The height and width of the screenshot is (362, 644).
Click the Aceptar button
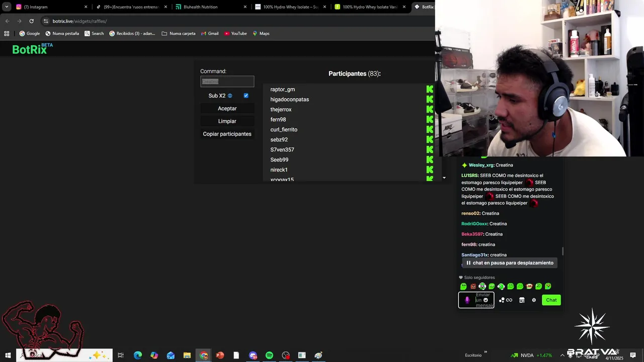click(227, 109)
